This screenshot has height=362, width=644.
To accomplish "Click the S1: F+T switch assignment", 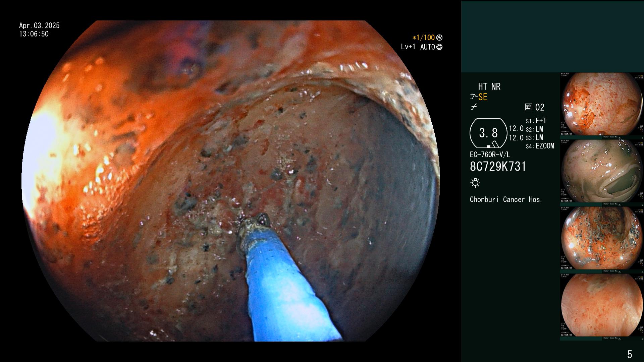I will pos(536,121).
